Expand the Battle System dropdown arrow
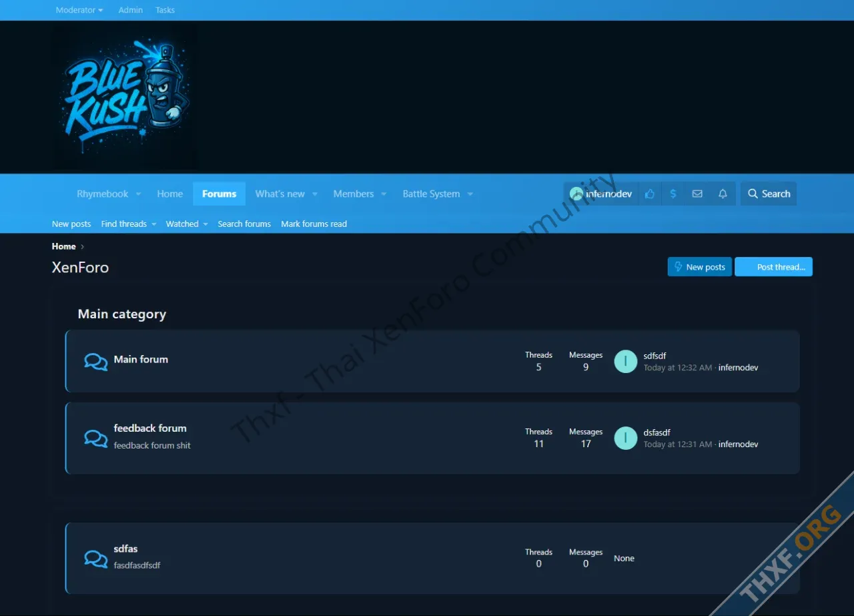The width and height of the screenshot is (854, 616). pos(470,194)
